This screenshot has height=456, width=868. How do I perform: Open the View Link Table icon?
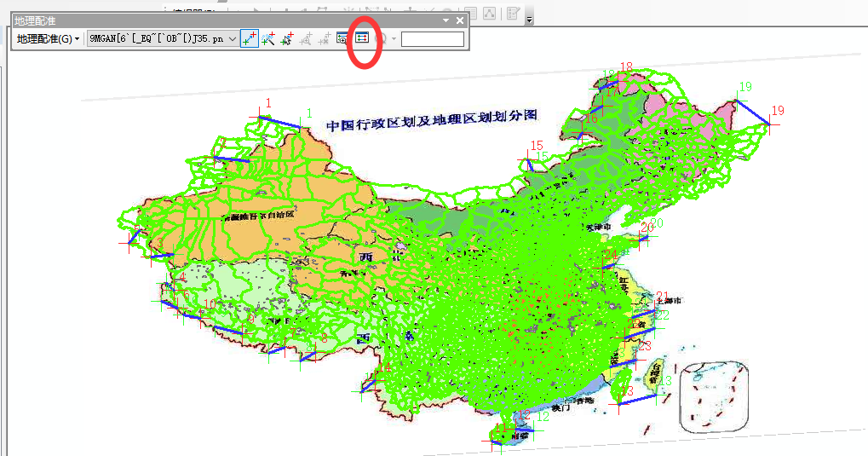[x=362, y=38]
